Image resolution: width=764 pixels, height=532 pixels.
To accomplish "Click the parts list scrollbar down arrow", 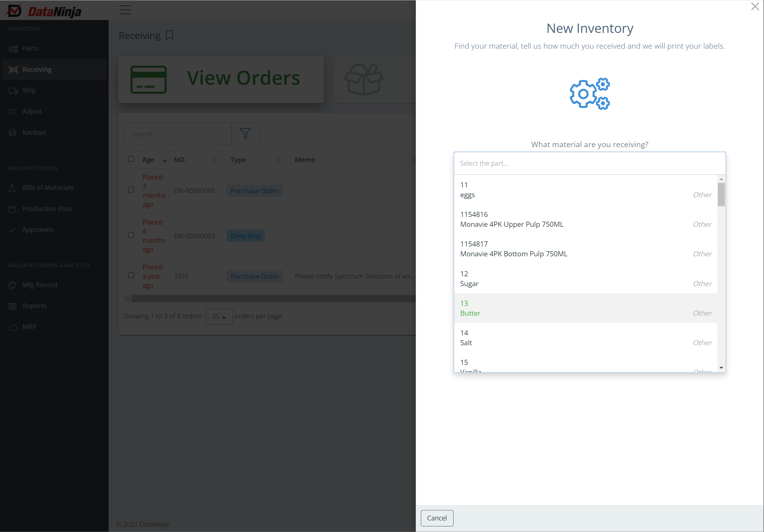I will pyautogui.click(x=721, y=368).
